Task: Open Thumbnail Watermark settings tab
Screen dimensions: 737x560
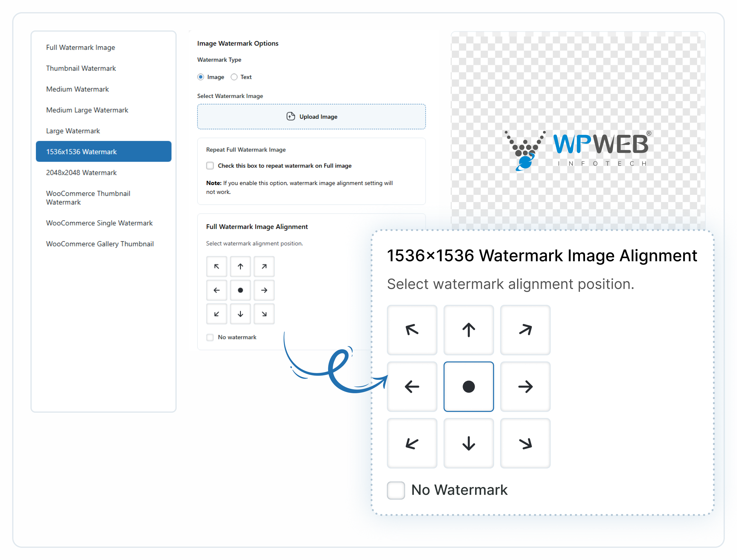Action: [81, 68]
